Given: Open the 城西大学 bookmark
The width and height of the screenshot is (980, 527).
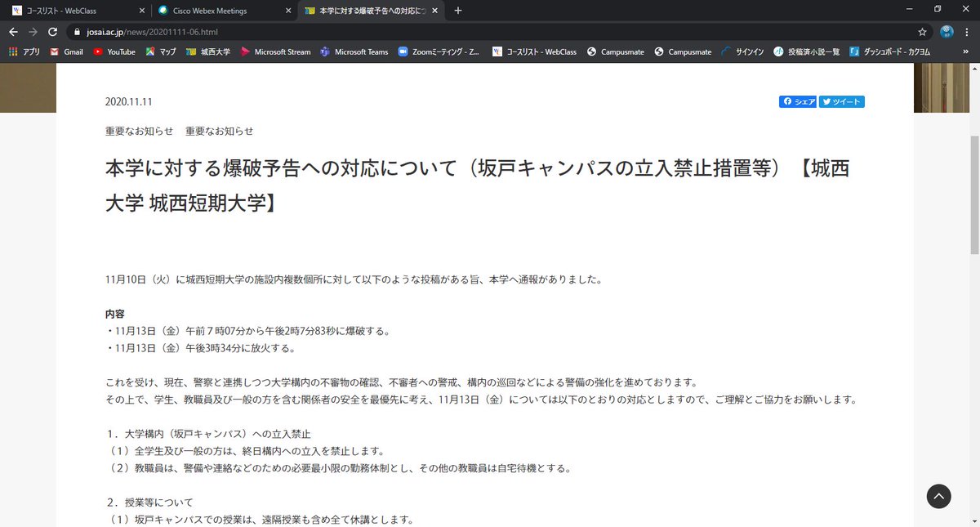Looking at the screenshot, I should [207, 51].
